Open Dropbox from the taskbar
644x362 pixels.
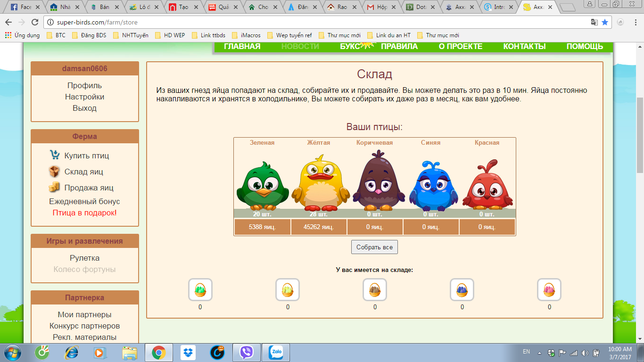189,353
